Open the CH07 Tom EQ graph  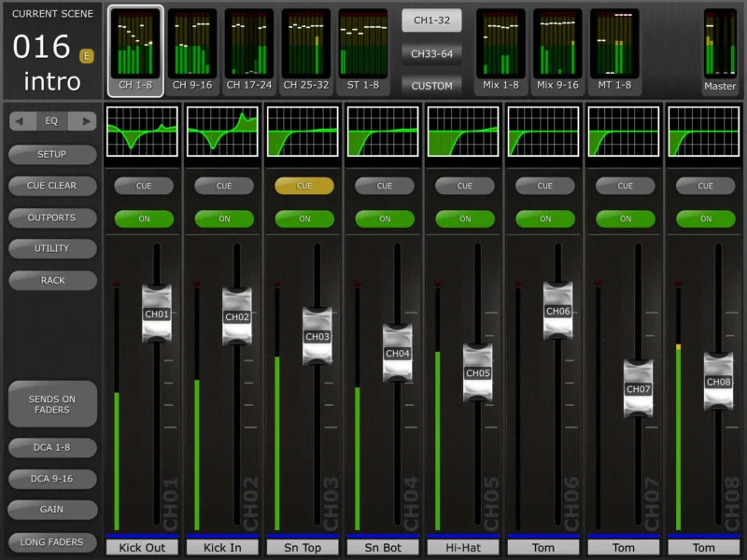coord(624,132)
